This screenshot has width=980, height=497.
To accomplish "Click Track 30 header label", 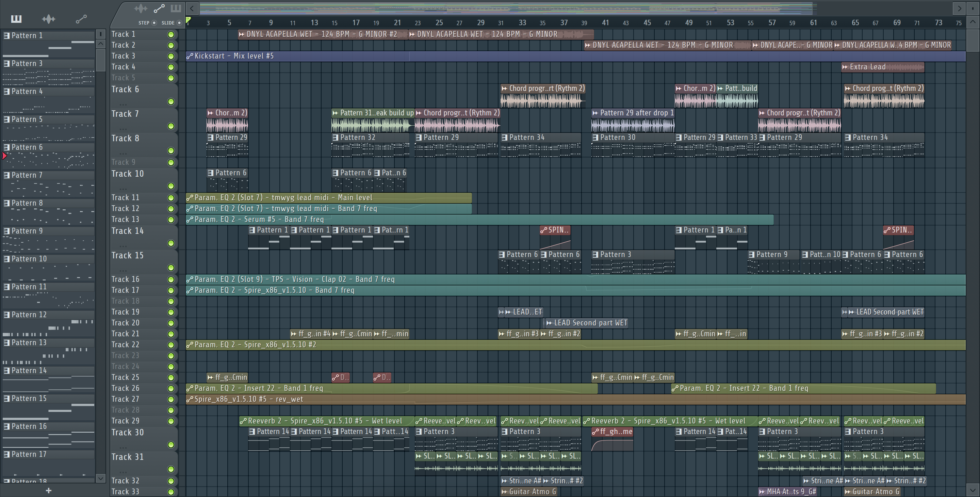I will [128, 433].
